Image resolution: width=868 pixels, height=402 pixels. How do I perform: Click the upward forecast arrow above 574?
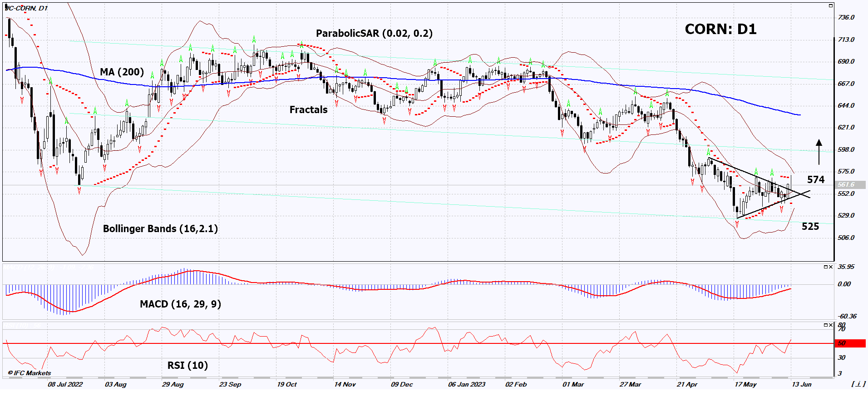coord(819,152)
